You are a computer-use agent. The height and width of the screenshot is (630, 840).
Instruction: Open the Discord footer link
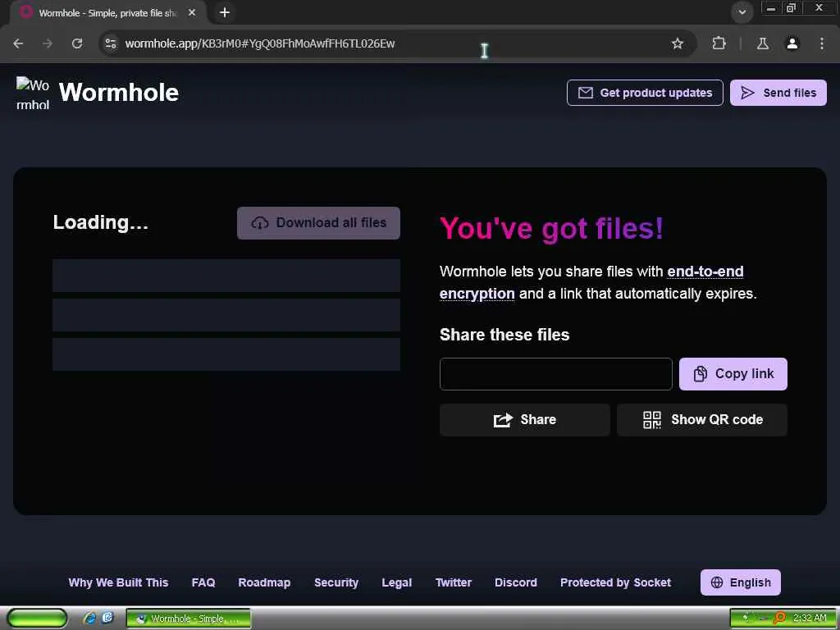coord(515,582)
